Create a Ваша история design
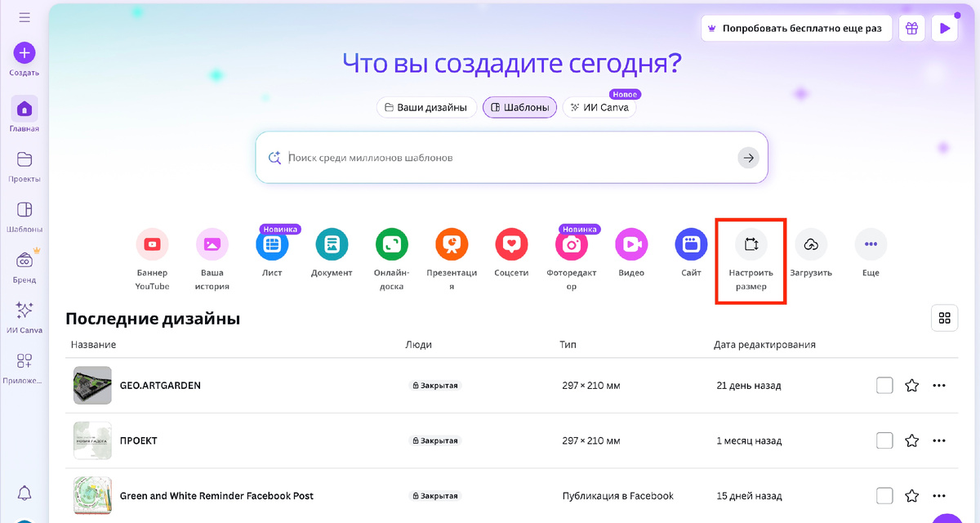 [x=212, y=259]
